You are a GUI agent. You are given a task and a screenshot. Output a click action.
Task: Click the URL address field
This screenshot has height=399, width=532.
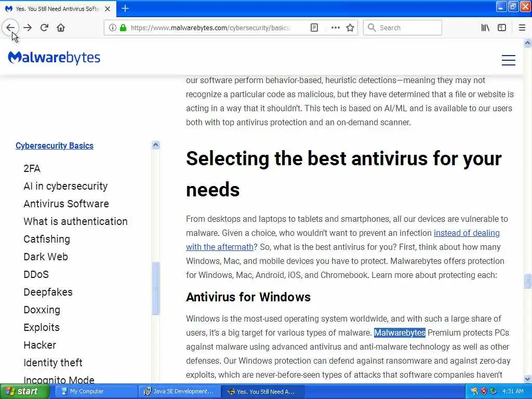click(x=210, y=28)
